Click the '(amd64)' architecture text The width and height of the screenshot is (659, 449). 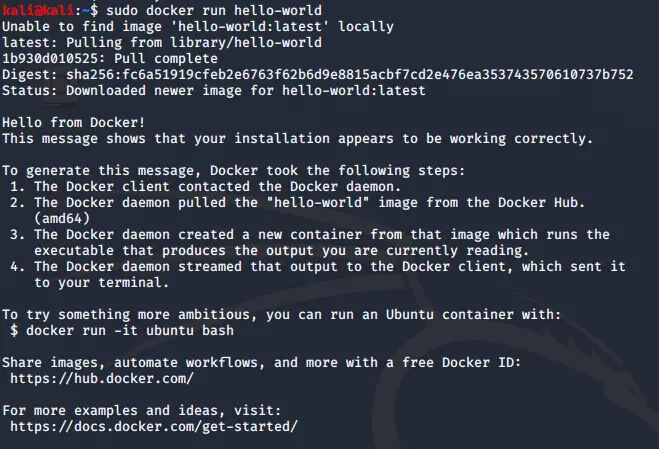pyautogui.click(x=62, y=219)
